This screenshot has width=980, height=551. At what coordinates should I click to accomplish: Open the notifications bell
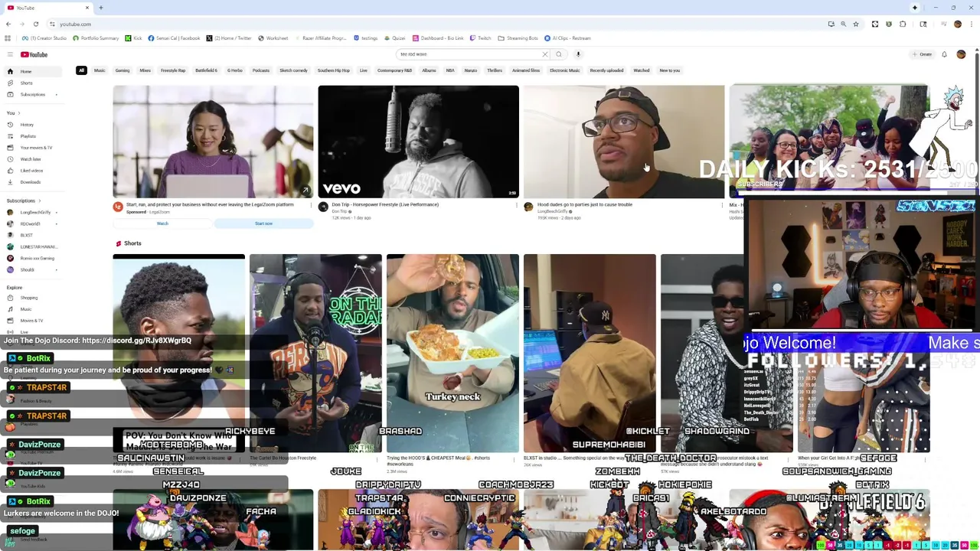944,54
